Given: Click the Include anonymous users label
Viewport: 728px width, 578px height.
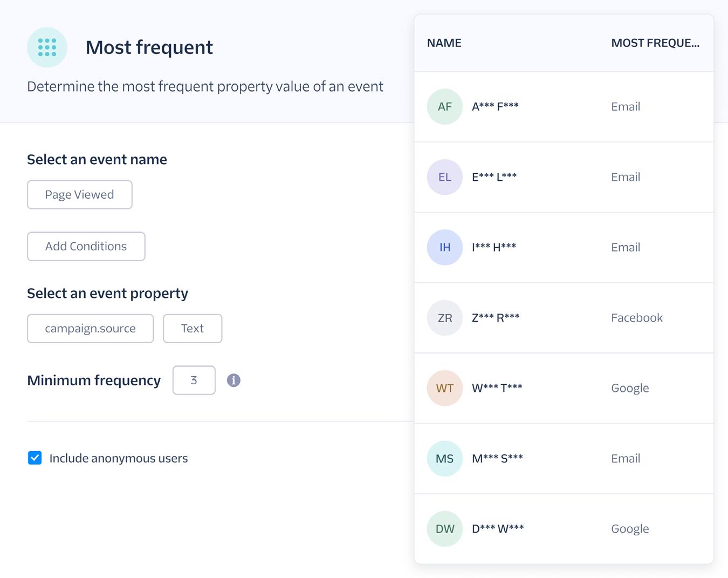Looking at the screenshot, I should (x=119, y=458).
